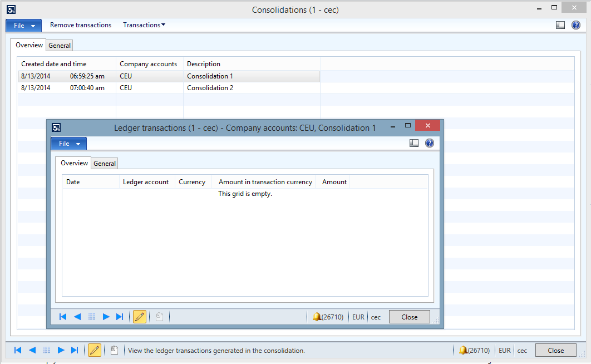591x364 pixels.
Task: Switch to the General tab
Action: coord(59,45)
